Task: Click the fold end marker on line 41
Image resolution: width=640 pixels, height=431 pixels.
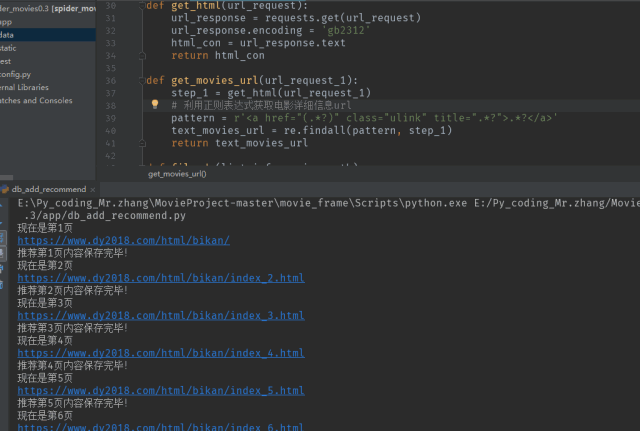Action: point(142,143)
